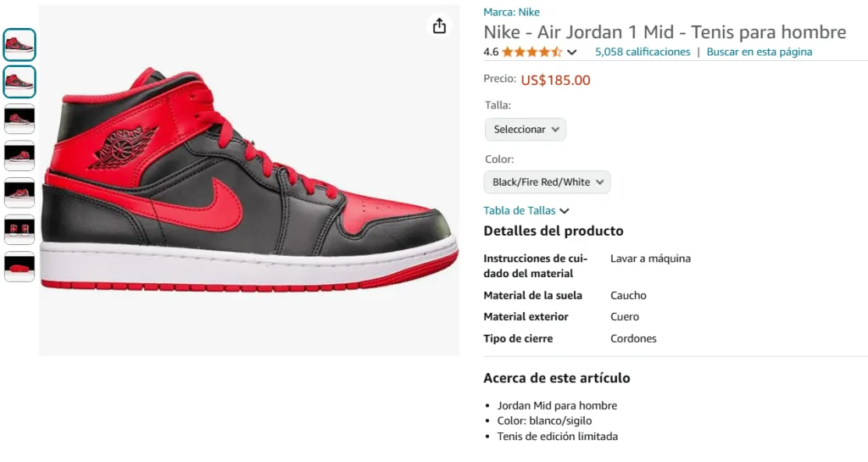Image resolution: width=868 pixels, height=462 pixels.
Task: Open the Black/Fire Red/White color dropdown
Action: (x=547, y=182)
